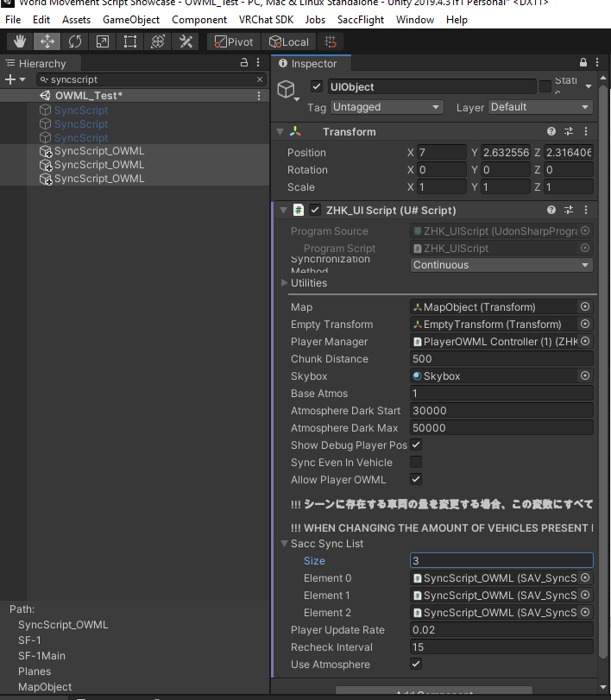Viewport: 611px width, 700px height.
Task: Edit the Position X field
Action: tap(441, 152)
